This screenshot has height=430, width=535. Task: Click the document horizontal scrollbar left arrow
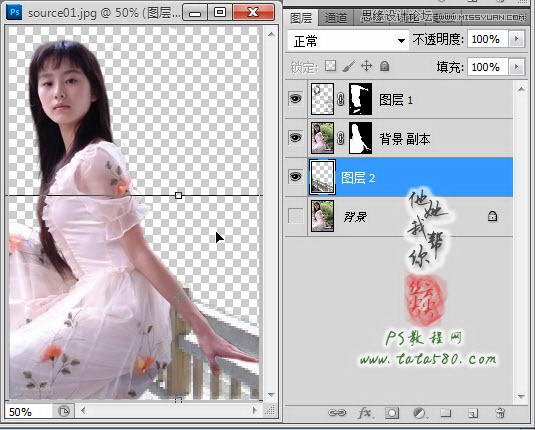coord(84,410)
